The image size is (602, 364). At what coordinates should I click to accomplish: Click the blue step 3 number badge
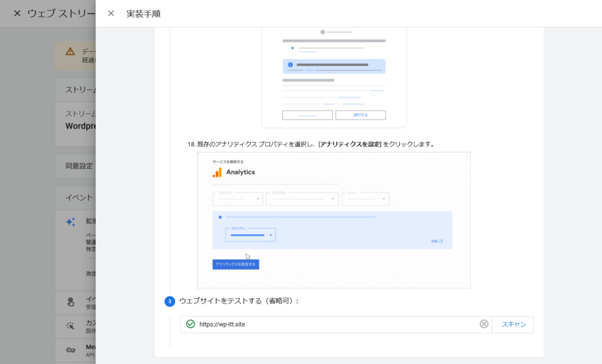[x=170, y=301]
